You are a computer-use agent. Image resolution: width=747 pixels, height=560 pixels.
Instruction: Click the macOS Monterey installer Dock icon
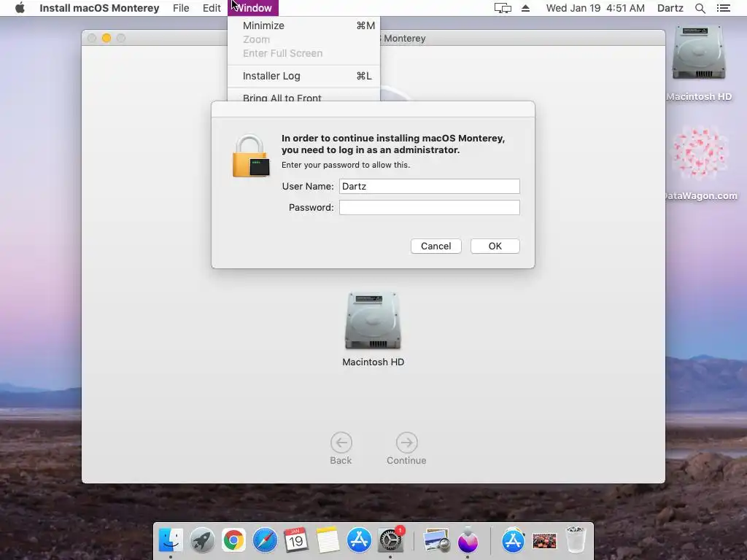468,540
